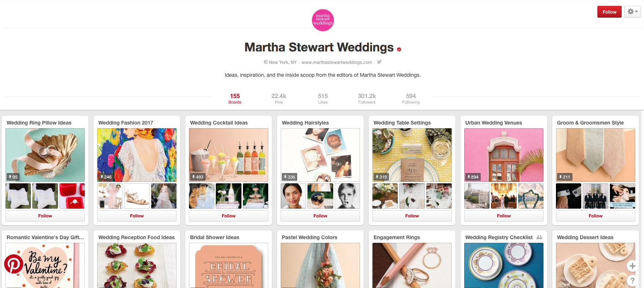
Task: Select the Likes count tab
Action: [323, 98]
